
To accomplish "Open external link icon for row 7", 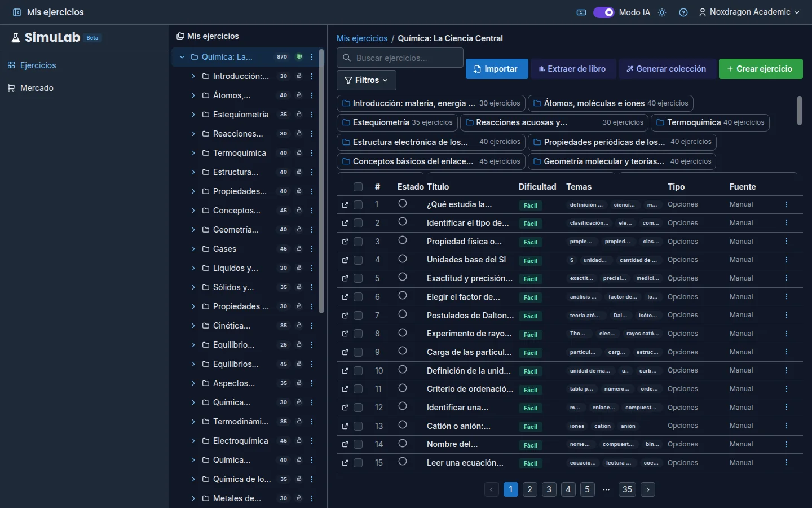I will tap(345, 316).
